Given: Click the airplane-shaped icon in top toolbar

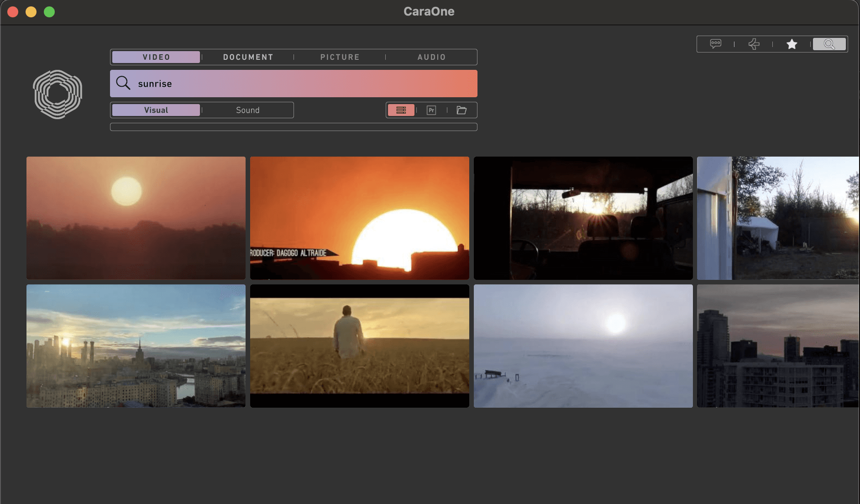Looking at the screenshot, I should 754,44.
